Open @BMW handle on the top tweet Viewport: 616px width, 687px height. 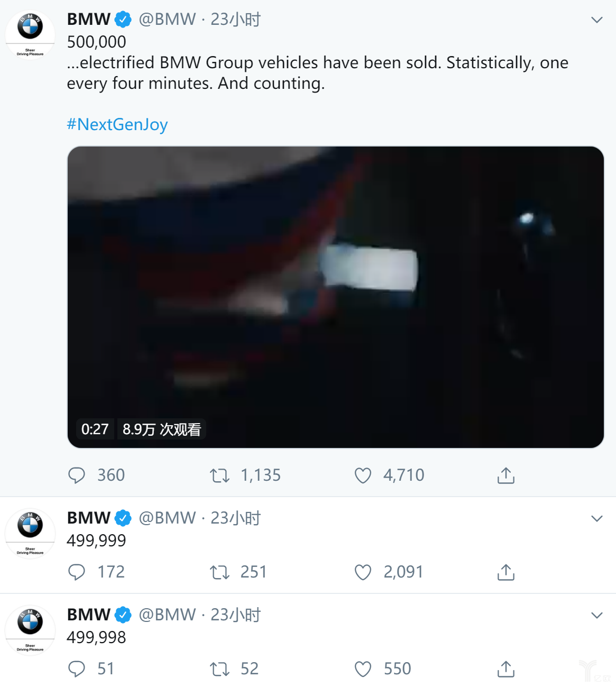point(167,20)
